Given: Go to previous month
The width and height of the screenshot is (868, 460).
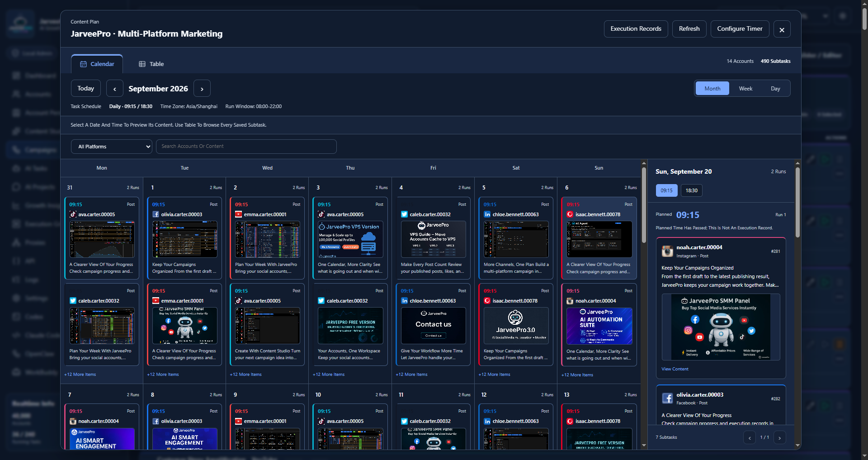Looking at the screenshot, I should coord(115,89).
